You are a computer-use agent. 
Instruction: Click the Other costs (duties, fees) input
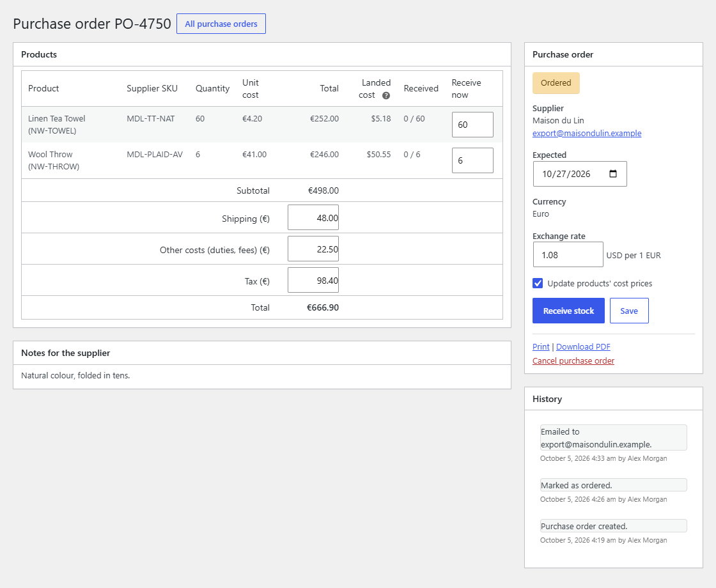313,249
